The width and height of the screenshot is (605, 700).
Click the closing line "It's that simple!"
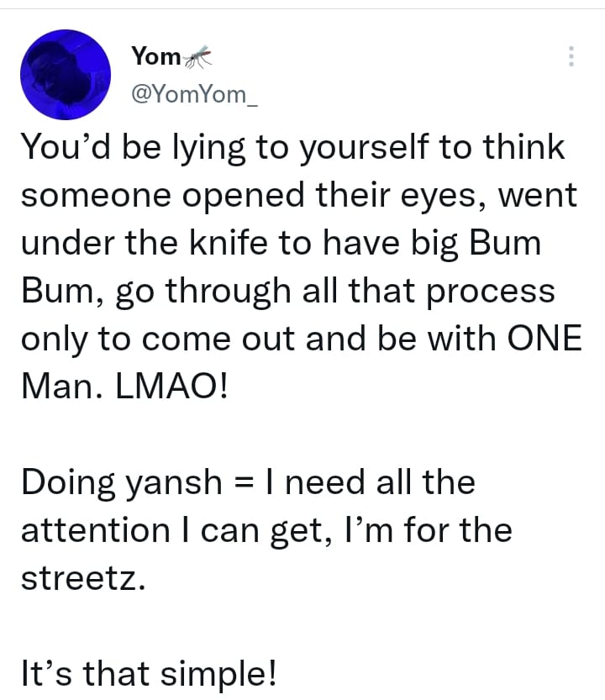(150, 674)
